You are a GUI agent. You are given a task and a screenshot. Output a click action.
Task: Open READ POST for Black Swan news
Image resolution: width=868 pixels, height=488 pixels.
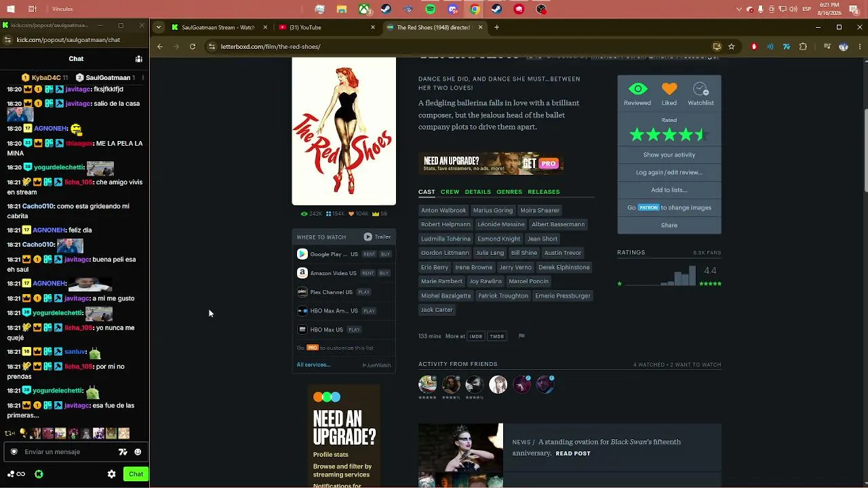[573, 454]
